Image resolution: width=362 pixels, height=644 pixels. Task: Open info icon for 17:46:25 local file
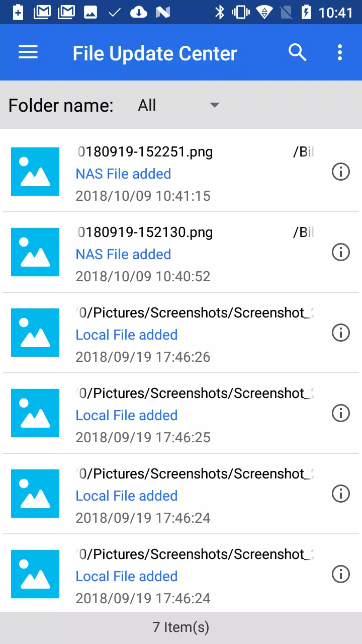[x=341, y=413]
